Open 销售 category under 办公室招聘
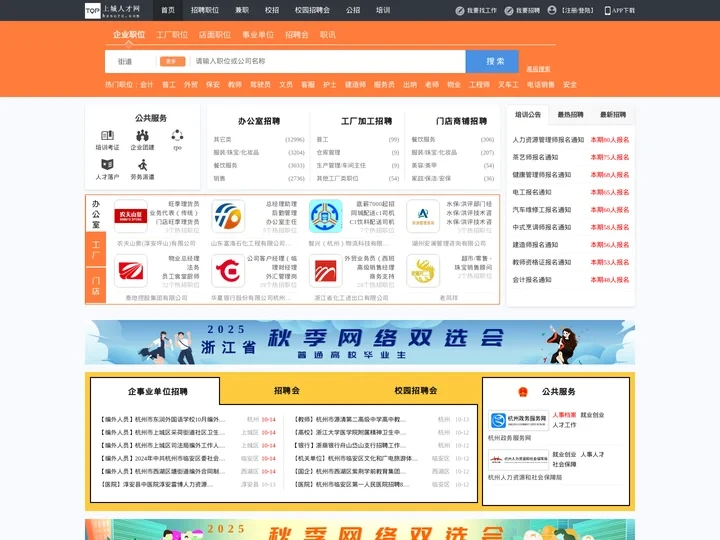720x540 pixels. click(x=219, y=178)
